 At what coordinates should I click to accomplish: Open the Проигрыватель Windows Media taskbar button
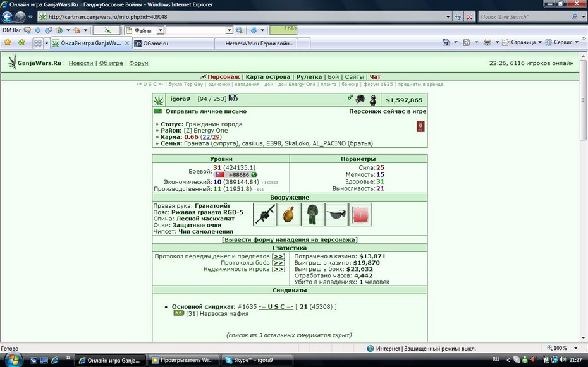[x=184, y=360]
